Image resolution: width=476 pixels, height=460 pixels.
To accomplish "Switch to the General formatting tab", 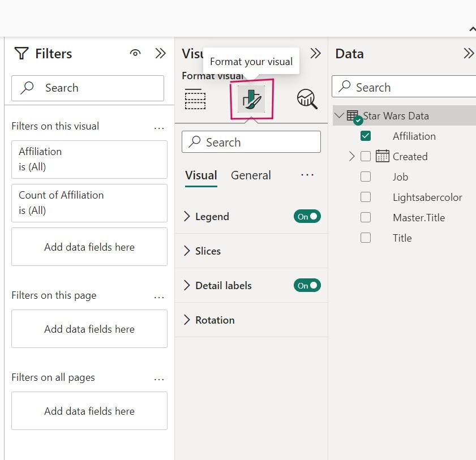I will pos(251,175).
